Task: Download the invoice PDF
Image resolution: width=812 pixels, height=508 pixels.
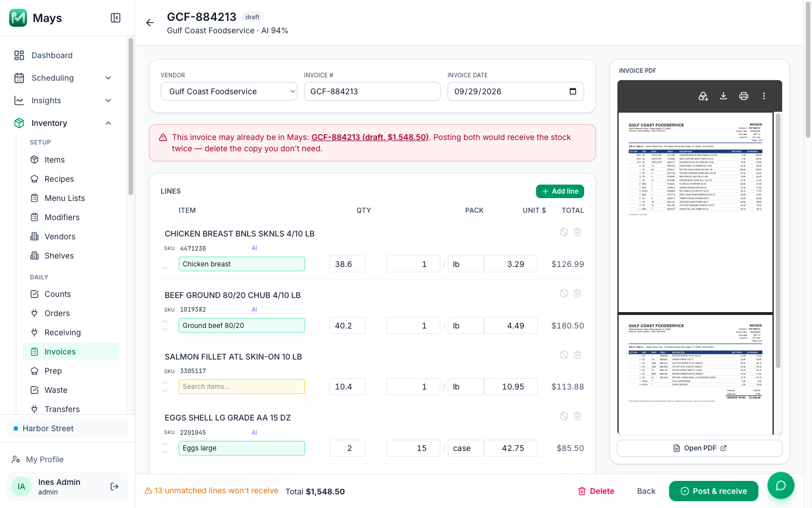Action: tap(723, 96)
